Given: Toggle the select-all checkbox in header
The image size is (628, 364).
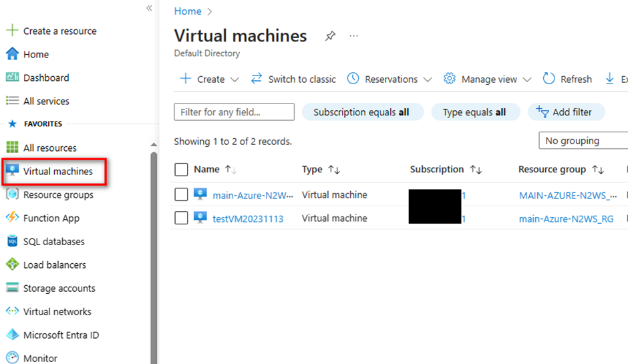Looking at the screenshot, I should [181, 170].
